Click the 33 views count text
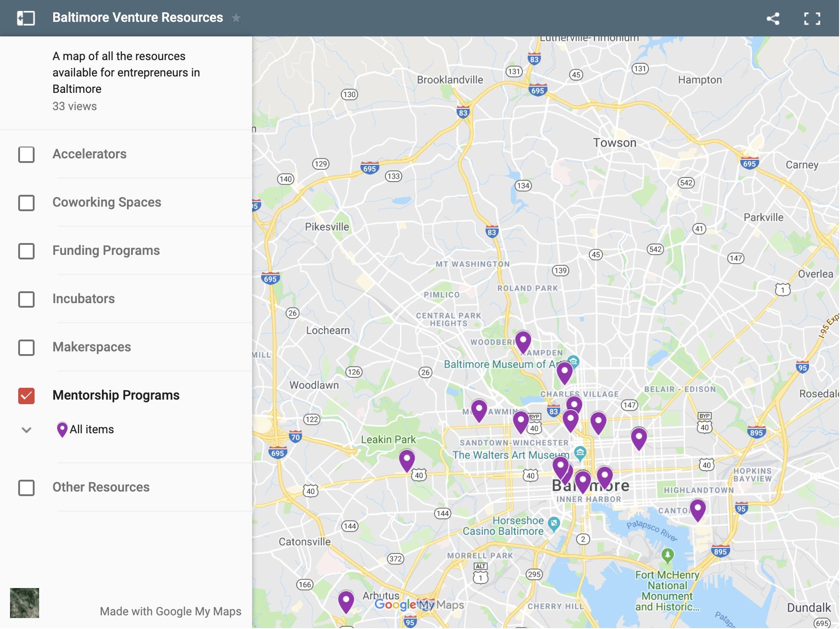Viewport: 840px width, 629px height. coord(75,106)
